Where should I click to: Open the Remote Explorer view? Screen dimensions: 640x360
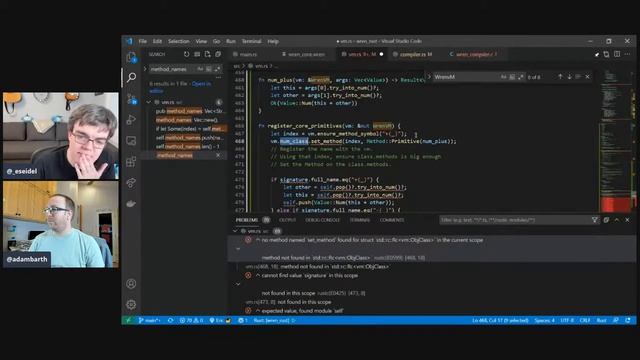(x=131, y=140)
